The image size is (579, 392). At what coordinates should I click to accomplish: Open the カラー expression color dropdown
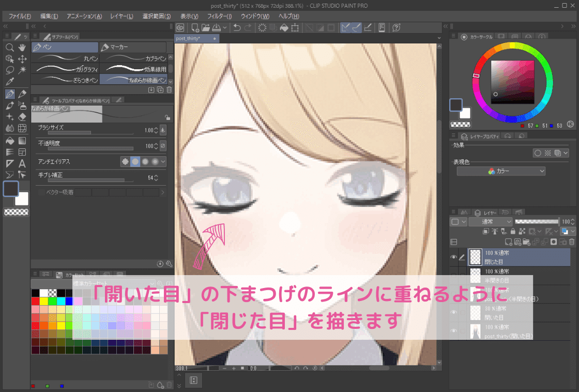coord(501,171)
